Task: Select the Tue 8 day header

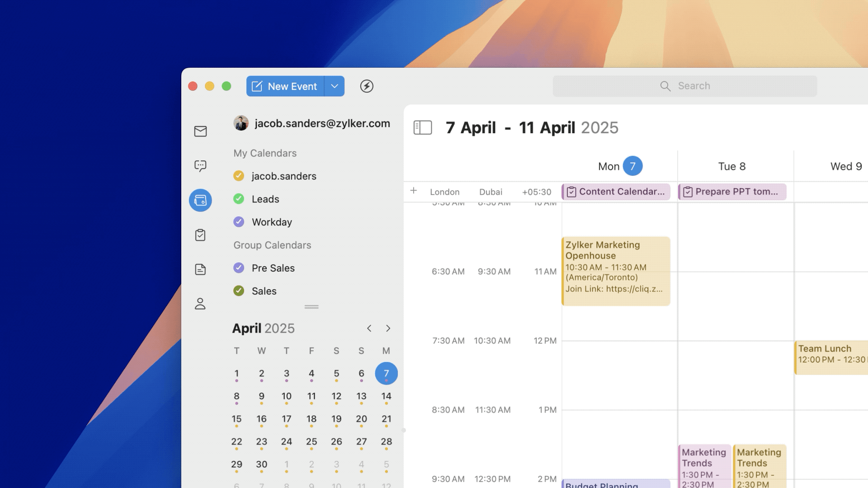Action: 731,166
